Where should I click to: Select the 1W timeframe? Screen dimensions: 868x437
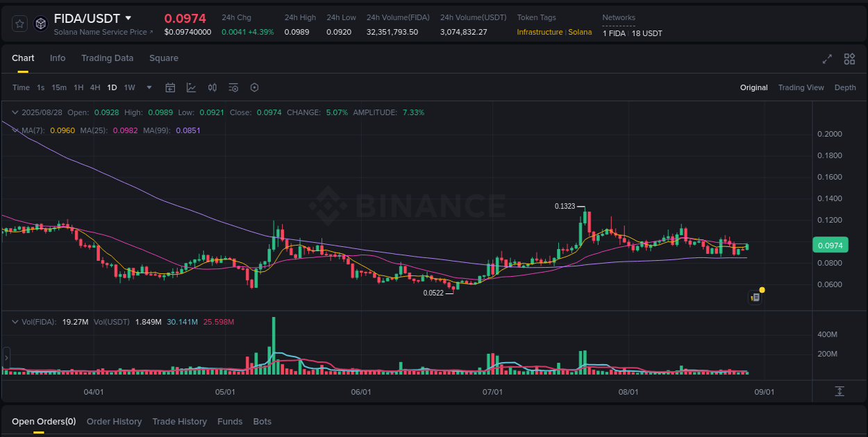coord(129,87)
